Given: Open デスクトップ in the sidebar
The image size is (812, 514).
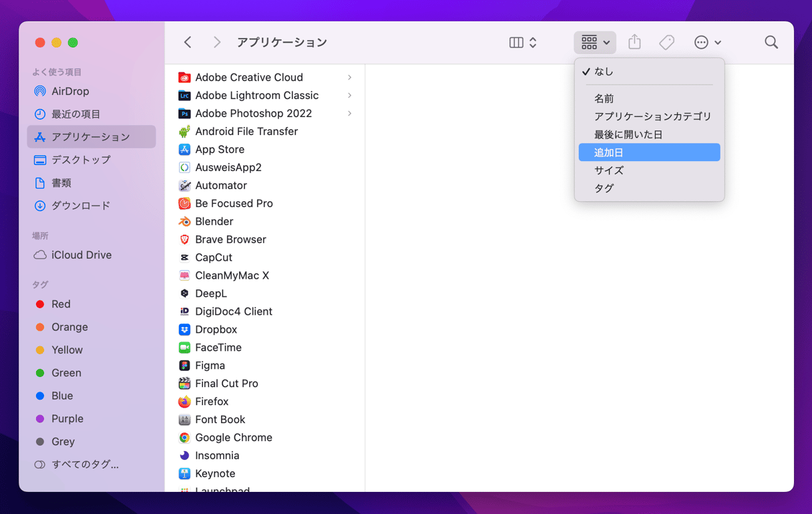Looking at the screenshot, I should tap(91, 160).
